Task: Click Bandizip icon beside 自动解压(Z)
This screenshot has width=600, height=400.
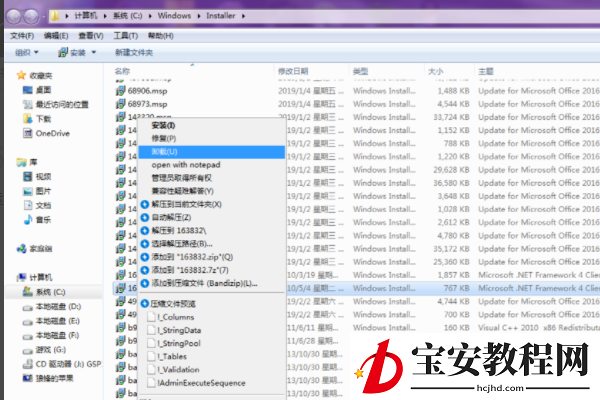Action: (145, 217)
